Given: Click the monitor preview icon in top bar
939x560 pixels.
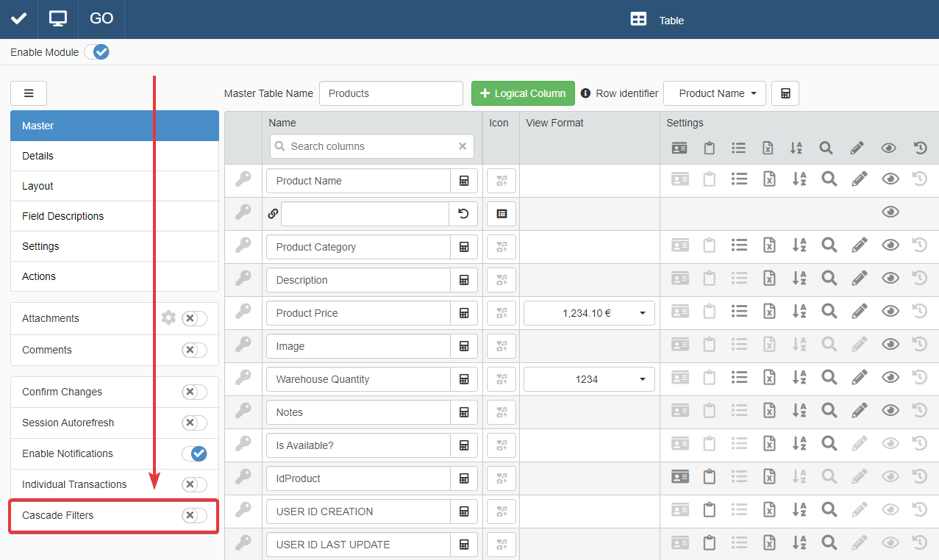Looking at the screenshot, I should pyautogui.click(x=58, y=19).
